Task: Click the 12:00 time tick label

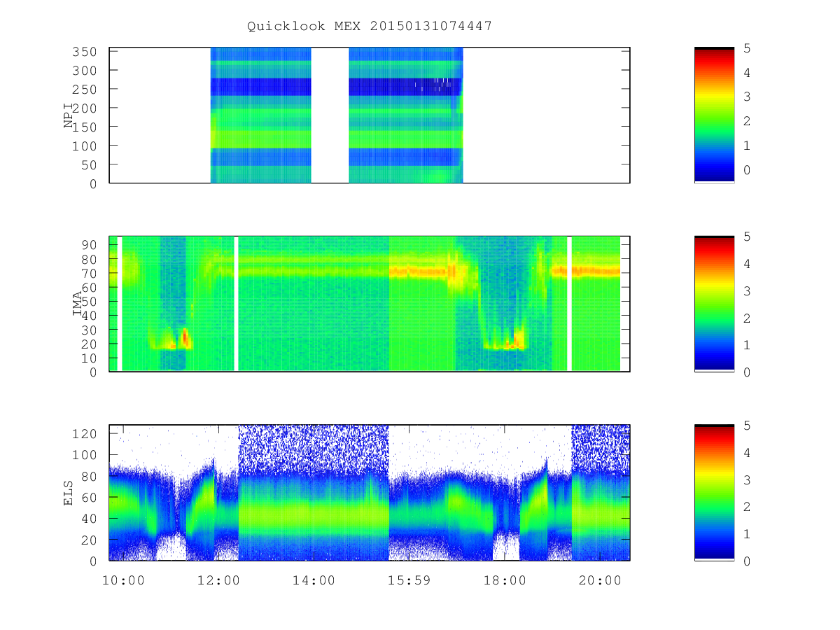Action: click(218, 580)
